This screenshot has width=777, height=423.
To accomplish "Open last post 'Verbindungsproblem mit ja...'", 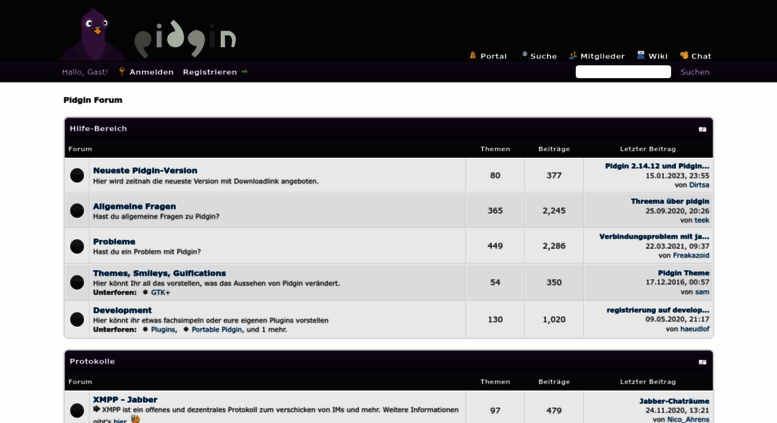I will (654, 236).
